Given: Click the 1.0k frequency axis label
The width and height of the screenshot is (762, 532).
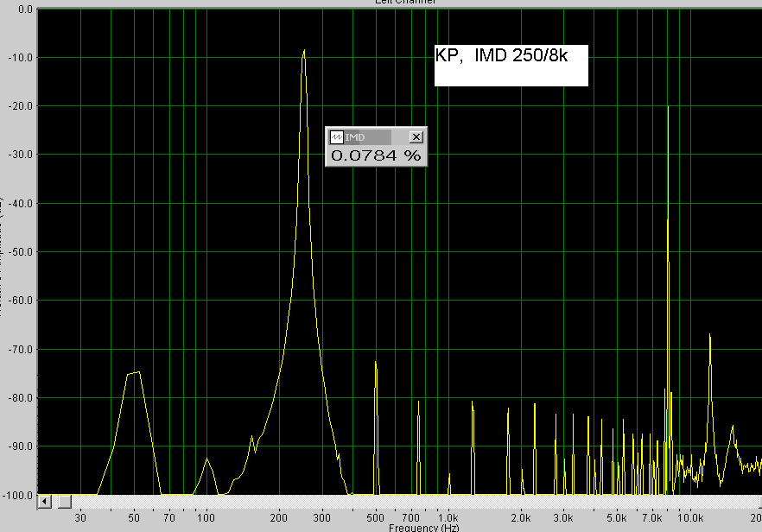Looking at the screenshot, I should point(448,518).
